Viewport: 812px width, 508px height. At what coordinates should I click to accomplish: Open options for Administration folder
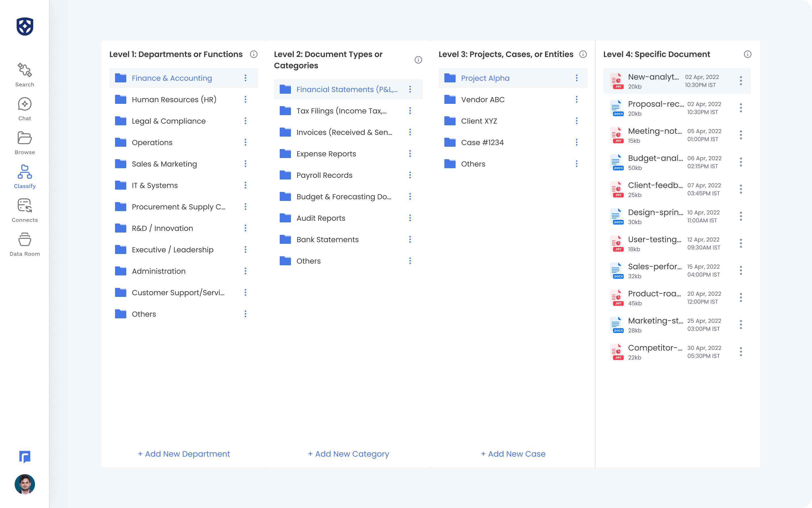245,271
